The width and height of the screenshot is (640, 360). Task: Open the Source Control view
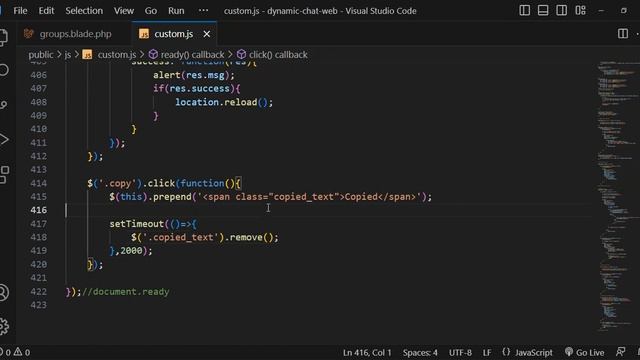point(3,105)
